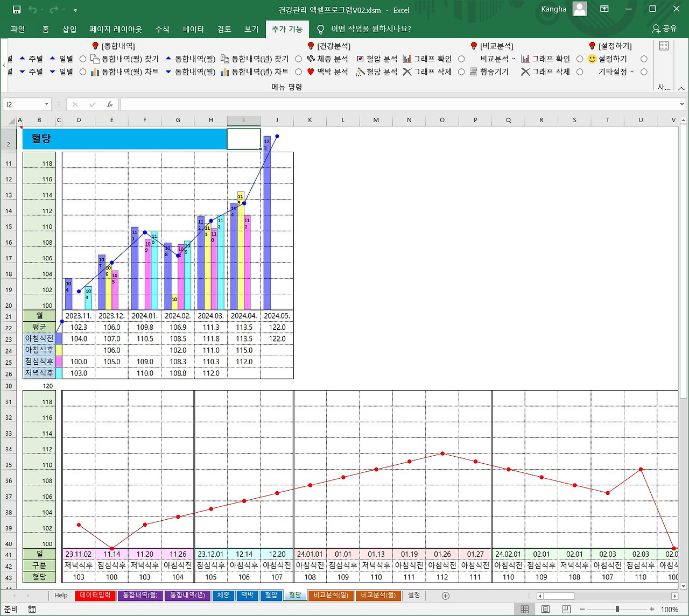The height and width of the screenshot is (616, 689).
Task: Click the down-arrow 일별 command
Action: [61, 72]
